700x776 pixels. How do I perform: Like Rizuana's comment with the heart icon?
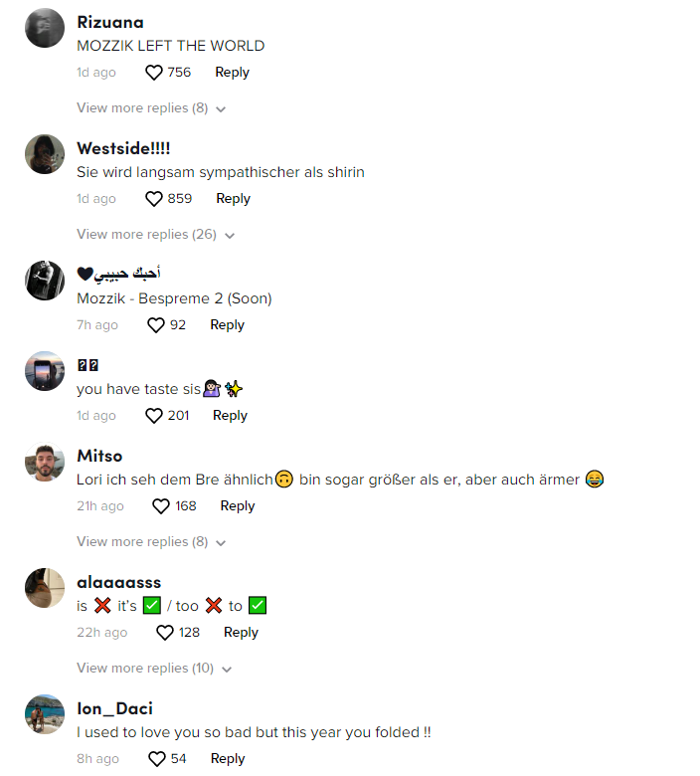[x=154, y=73]
